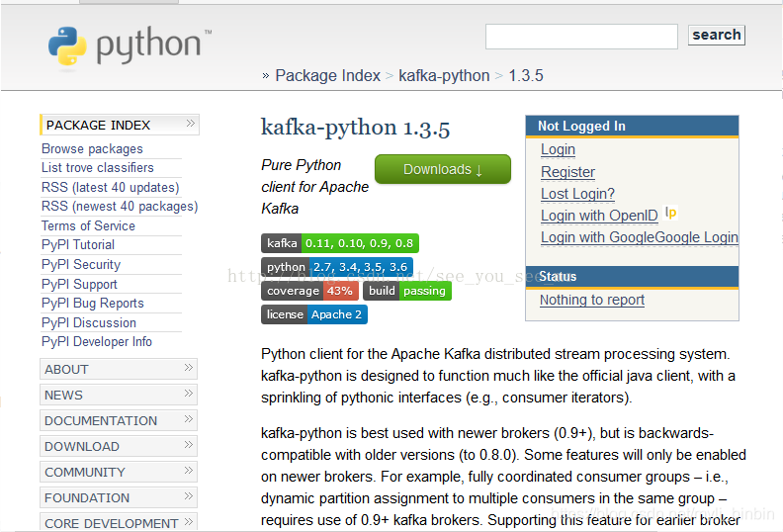
Task: Expand the CORE DEVELOPMENT sidebar section
Action: pyautogui.click(x=119, y=522)
